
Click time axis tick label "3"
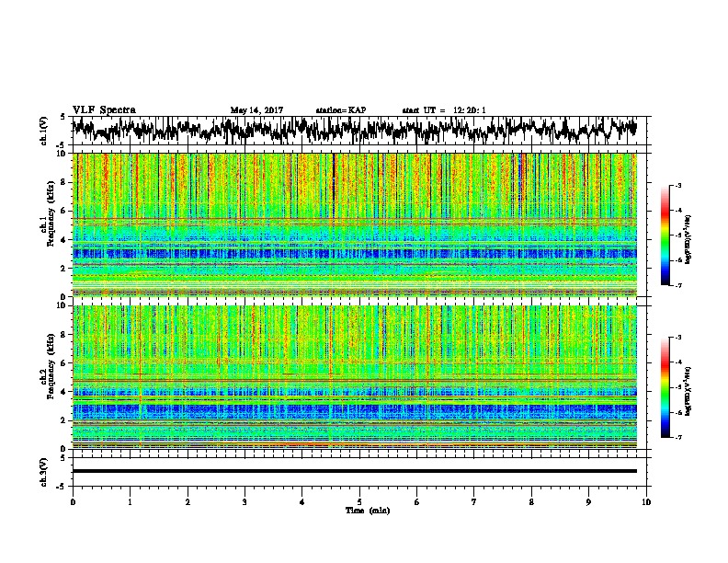tap(245, 502)
